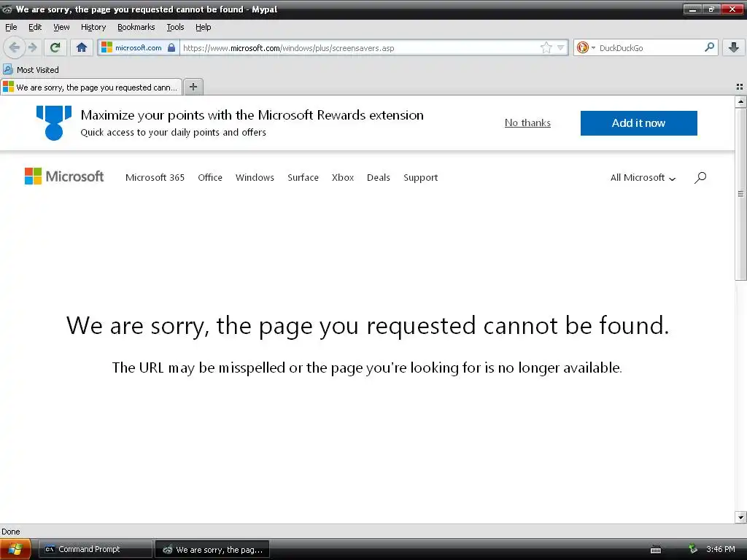Open the Xbox nav link

(x=343, y=178)
